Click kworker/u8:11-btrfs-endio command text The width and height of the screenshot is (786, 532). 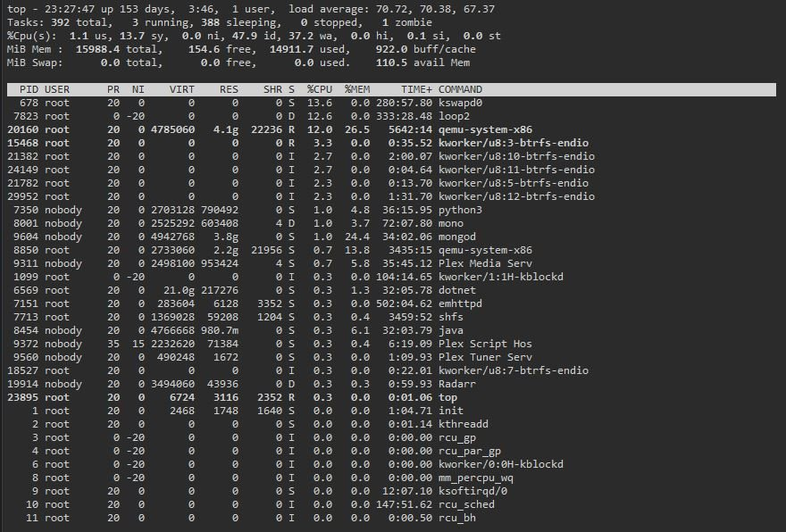pyautogui.click(x=516, y=170)
